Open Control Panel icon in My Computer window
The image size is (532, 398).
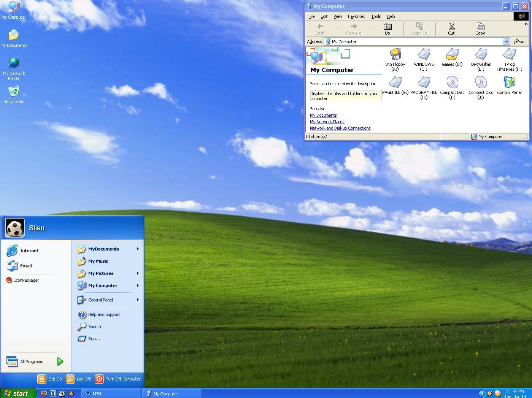click(x=509, y=82)
